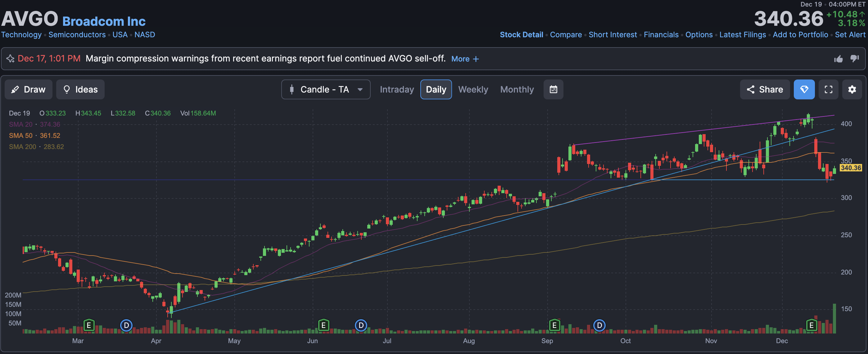
Task: Switch to Intraday timeframe tab
Action: 397,89
